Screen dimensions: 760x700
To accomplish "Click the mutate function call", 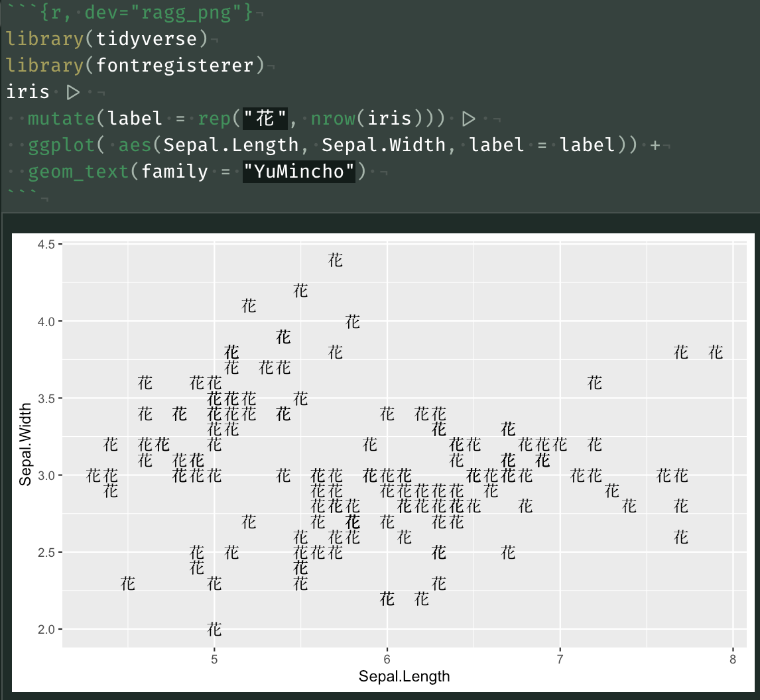I will tap(60, 118).
